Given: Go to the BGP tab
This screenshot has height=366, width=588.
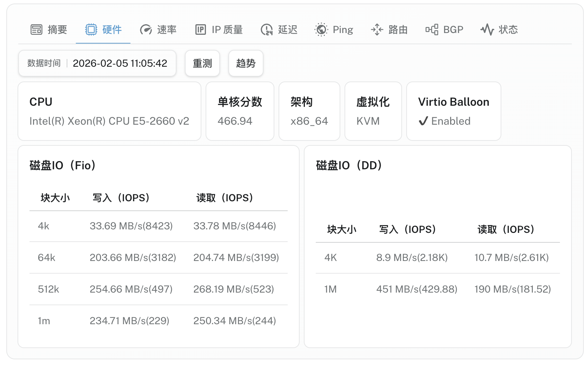Looking at the screenshot, I should 445,30.
